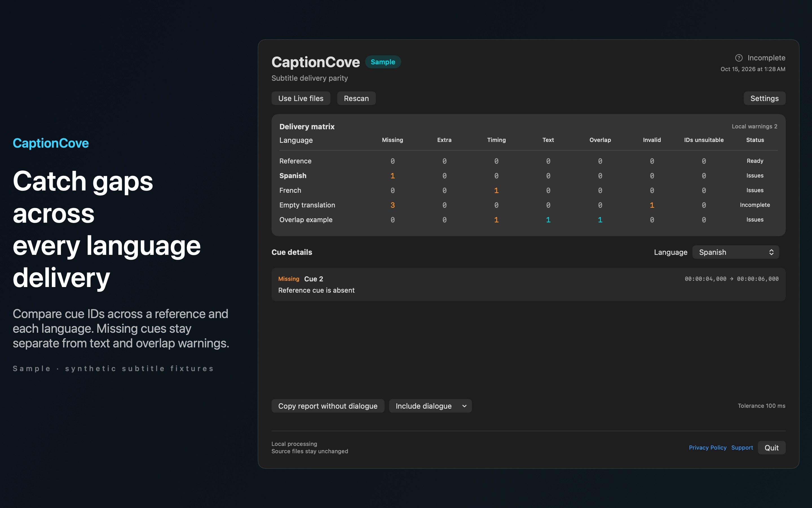Click the Missing count 3 for Empty translation

coord(392,205)
